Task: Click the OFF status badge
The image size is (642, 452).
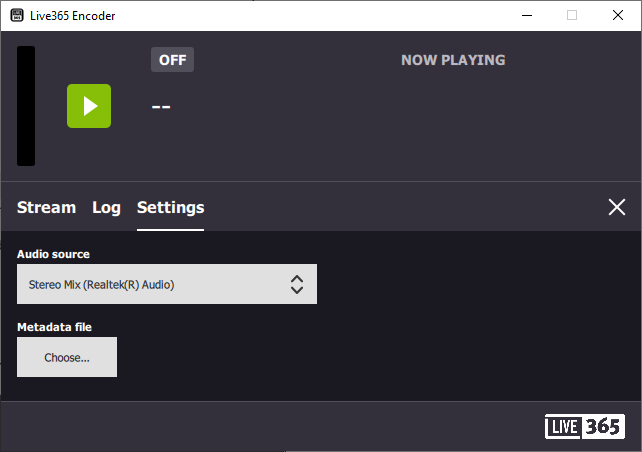Action: click(172, 60)
